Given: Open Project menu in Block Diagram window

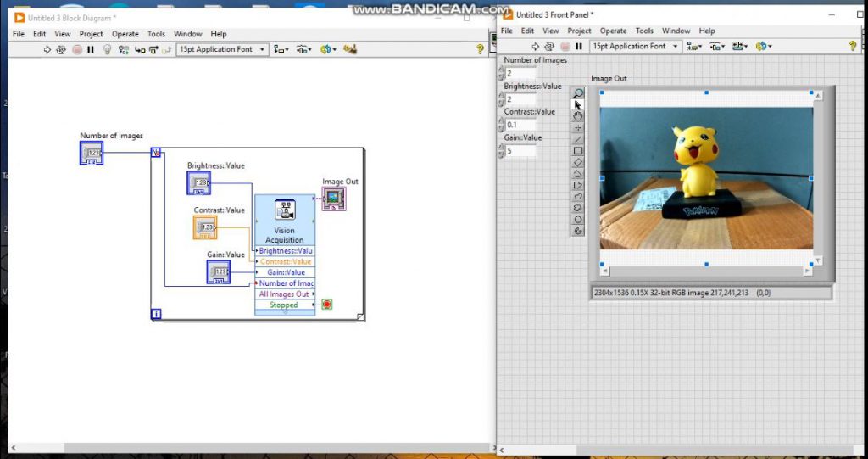Looking at the screenshot, I should click(91, 34).
